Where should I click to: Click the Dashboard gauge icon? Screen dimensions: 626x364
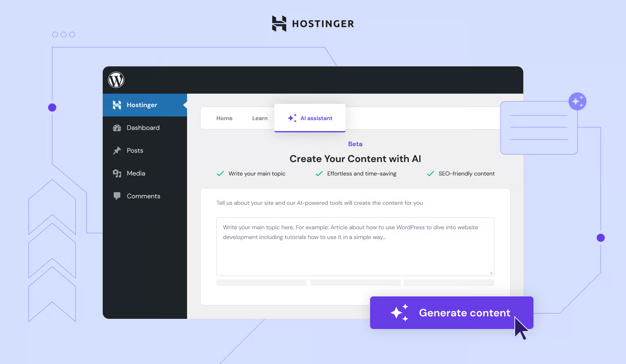(x=117, y=127)
